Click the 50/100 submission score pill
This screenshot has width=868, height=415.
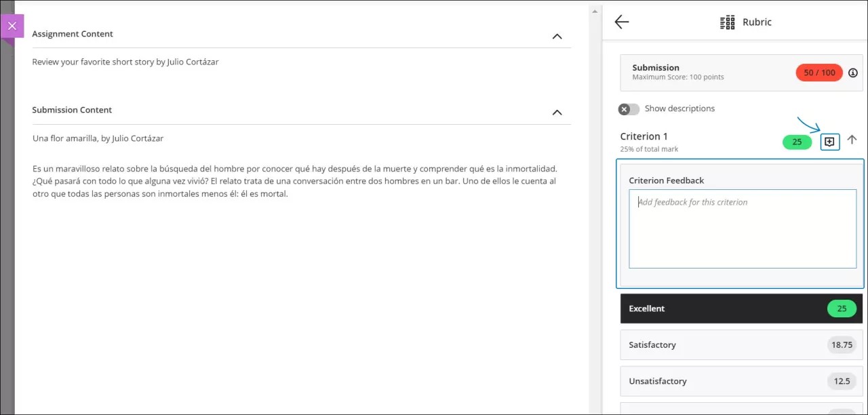[x=818, y=73]
